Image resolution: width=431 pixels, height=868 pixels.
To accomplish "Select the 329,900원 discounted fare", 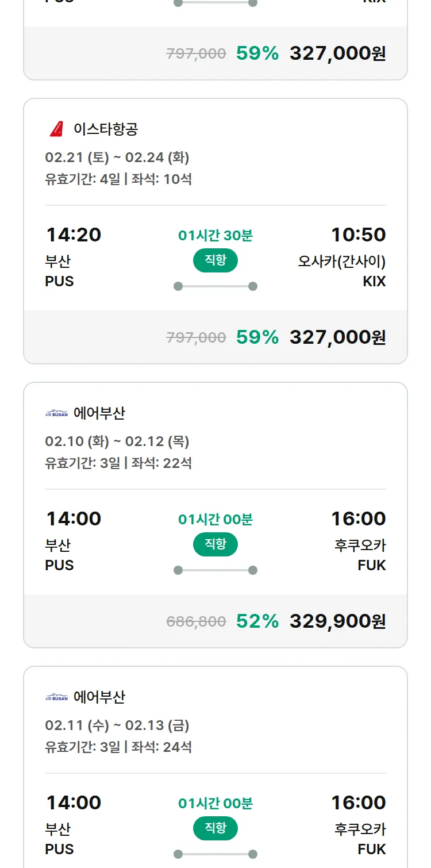I will [337, 621].
